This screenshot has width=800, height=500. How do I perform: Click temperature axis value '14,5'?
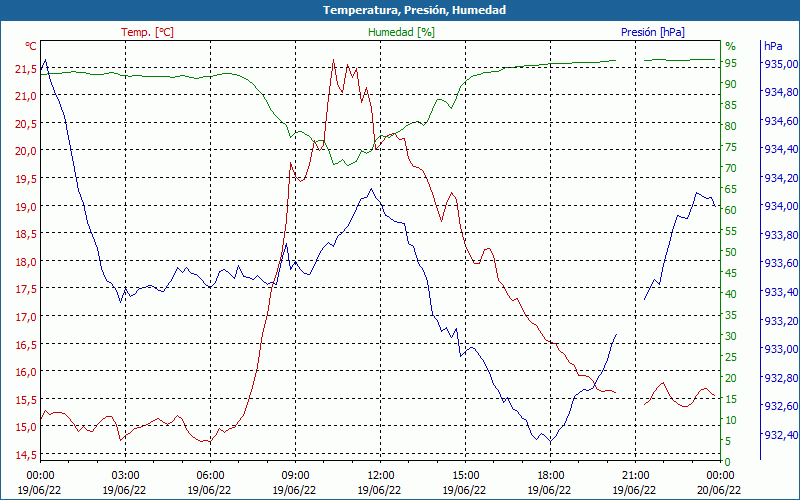pos(26,455)
